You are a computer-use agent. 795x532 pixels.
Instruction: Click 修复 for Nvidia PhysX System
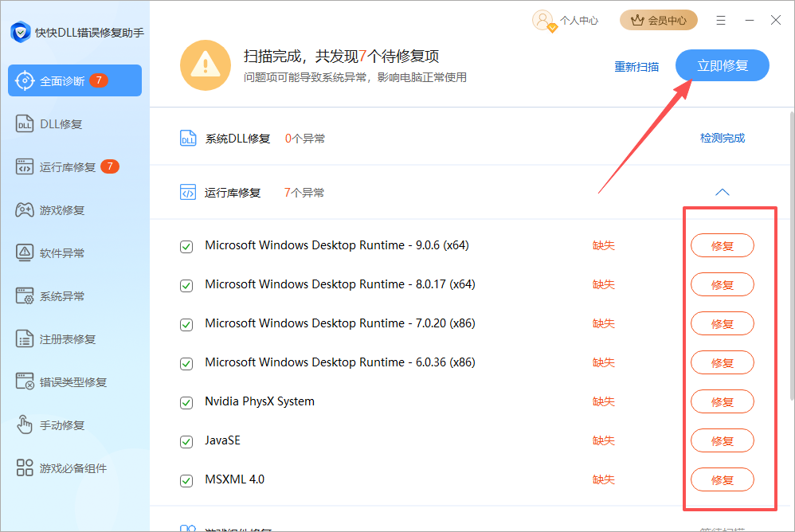tap(722, 401)
